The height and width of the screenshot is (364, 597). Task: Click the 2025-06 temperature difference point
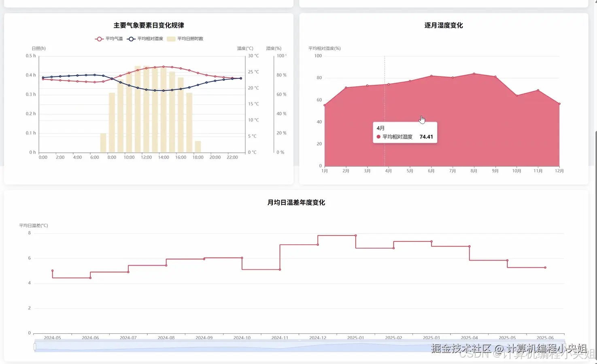[x=545, y=267]
